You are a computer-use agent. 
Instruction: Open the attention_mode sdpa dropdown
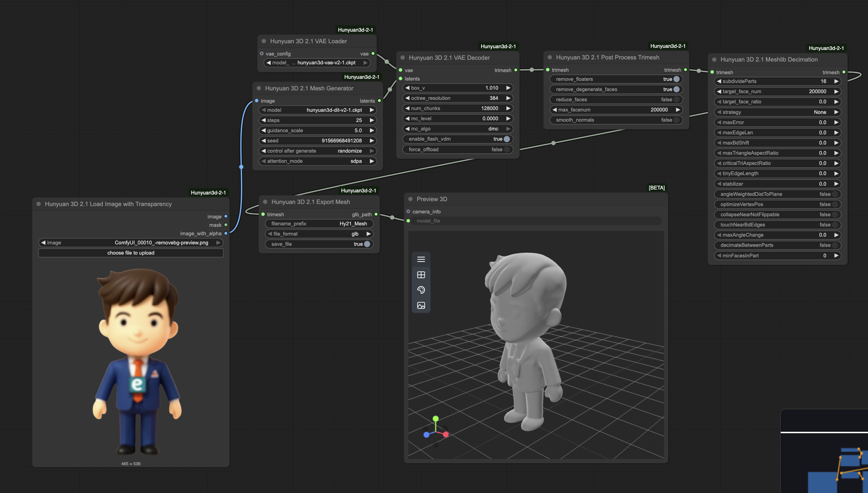point(318,161)
